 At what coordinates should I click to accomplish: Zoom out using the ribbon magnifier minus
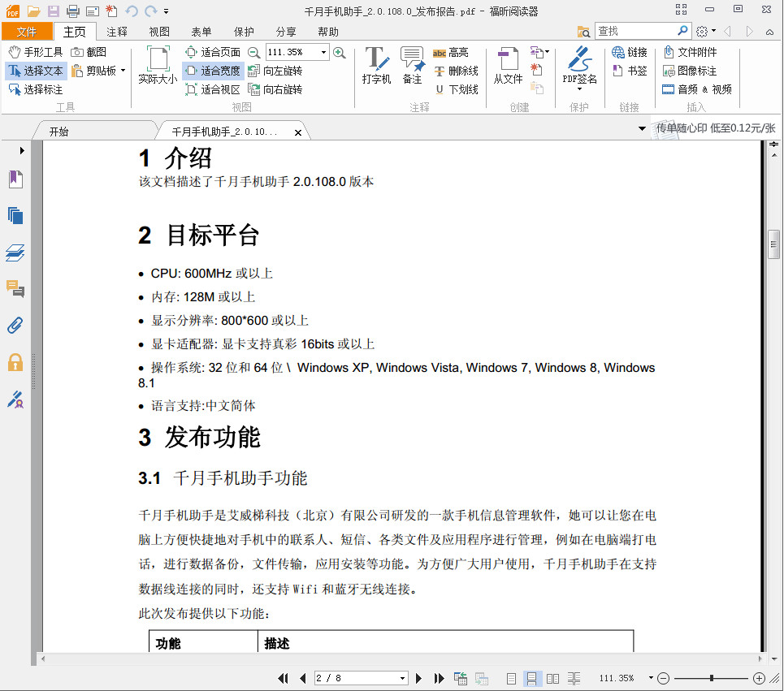pyautogui.click(x=254, y=53)
